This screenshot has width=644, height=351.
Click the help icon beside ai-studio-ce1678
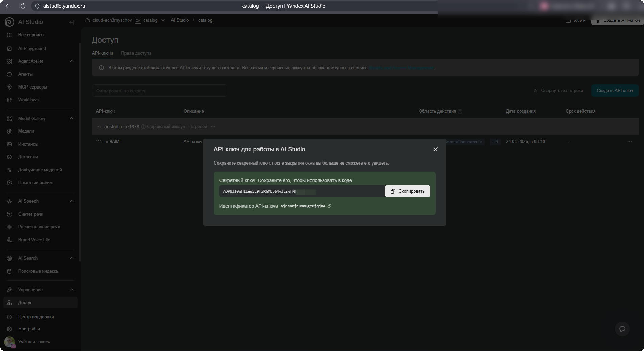coord(143,127)
